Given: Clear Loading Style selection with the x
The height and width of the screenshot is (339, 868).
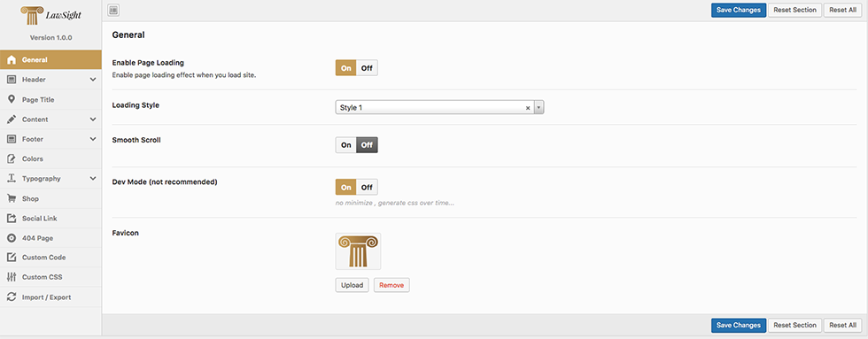Looking at the screenshot, I should (x=528, y=108).
